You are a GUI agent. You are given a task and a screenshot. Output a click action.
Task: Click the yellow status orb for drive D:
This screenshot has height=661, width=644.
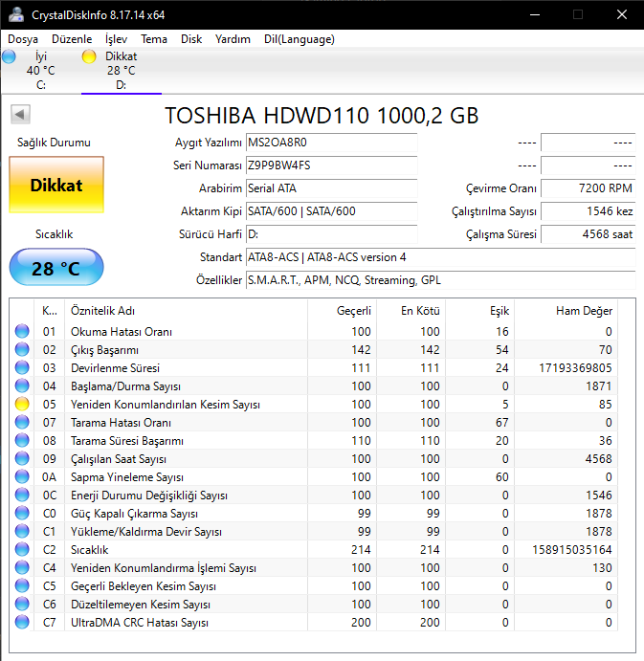pyautogui.click(x=89, y=56)
